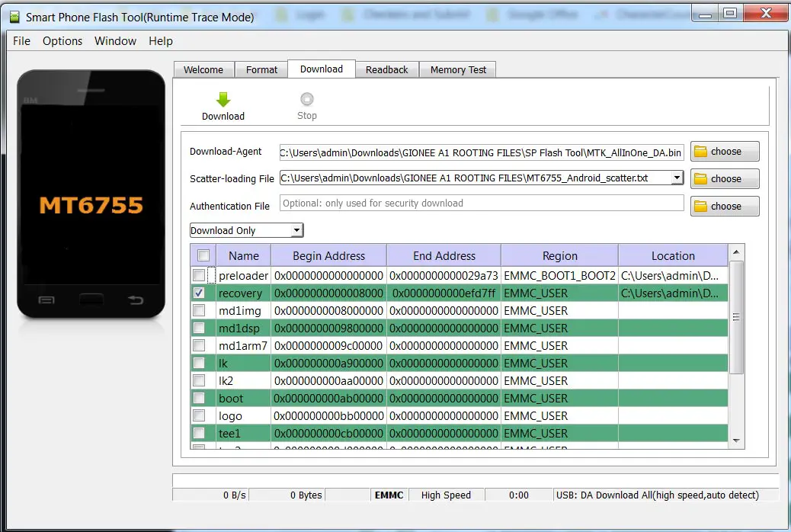Open the Help menu
The height and width of the screenshot is (532, 791).
click(x=161, y=41)
